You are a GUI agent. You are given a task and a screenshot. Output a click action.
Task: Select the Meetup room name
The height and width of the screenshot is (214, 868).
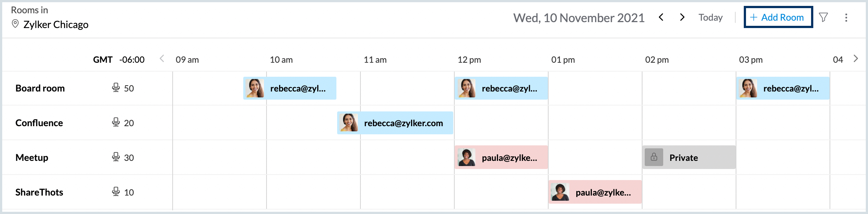pyautogui.click(x=32, y=158)
